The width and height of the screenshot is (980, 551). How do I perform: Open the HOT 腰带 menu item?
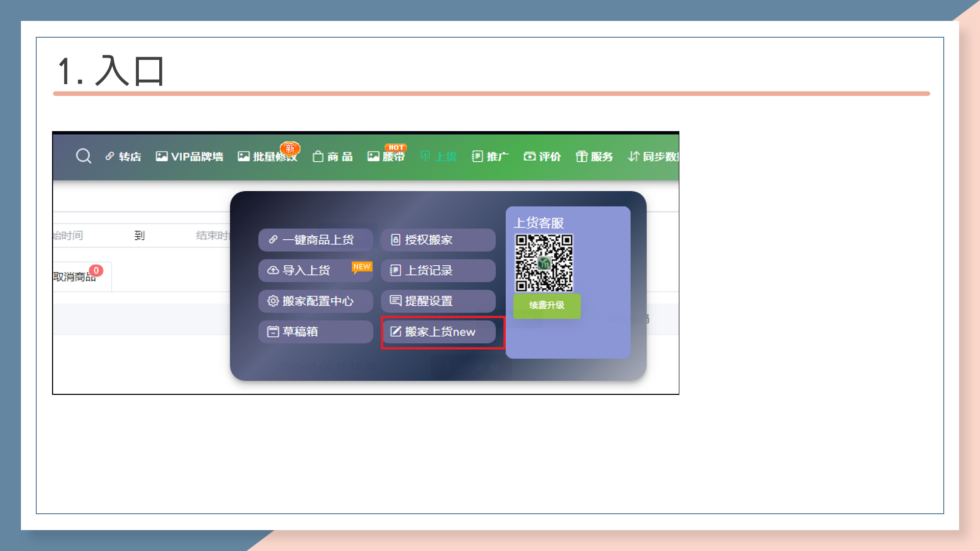coord(386,157)
